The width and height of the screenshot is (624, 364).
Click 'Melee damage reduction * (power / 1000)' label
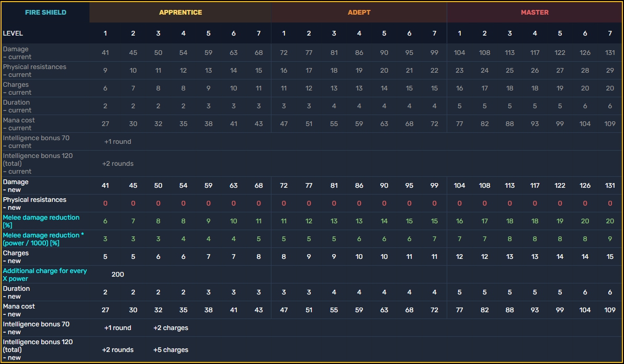tap(43, 239)
